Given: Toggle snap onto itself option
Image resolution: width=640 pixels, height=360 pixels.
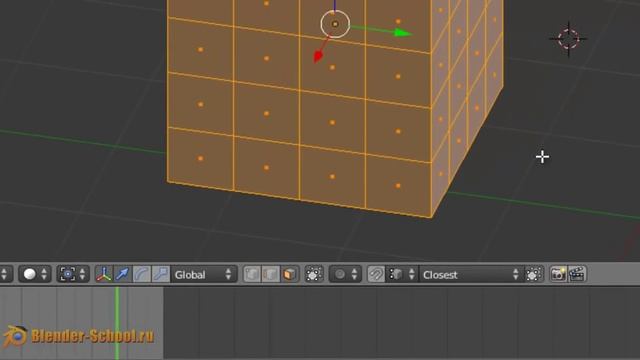Looking at the screenshot, I should coord(533,274).
